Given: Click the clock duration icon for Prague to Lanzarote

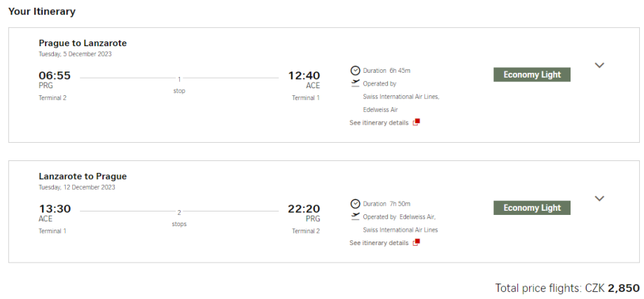Looking at the screenshot, I should tap(355, 70).
